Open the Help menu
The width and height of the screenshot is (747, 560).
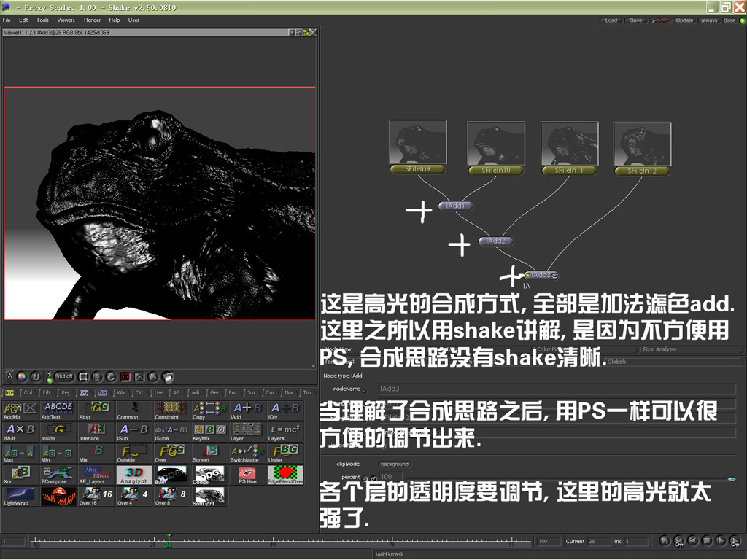(x=115, y=20)
